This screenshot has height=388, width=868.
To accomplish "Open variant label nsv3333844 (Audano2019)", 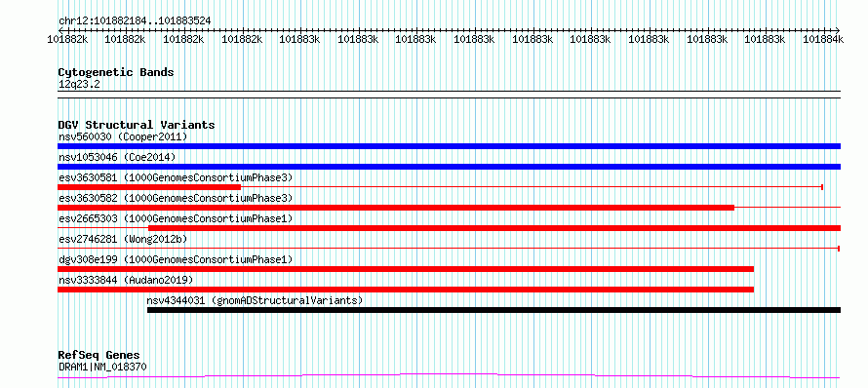I will coord(126,280).
